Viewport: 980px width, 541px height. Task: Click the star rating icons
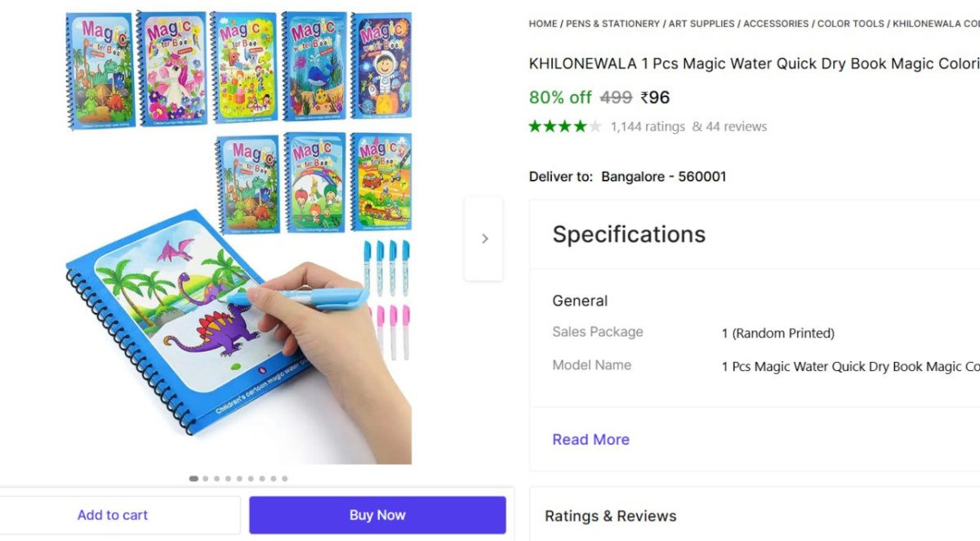(565, 126)
